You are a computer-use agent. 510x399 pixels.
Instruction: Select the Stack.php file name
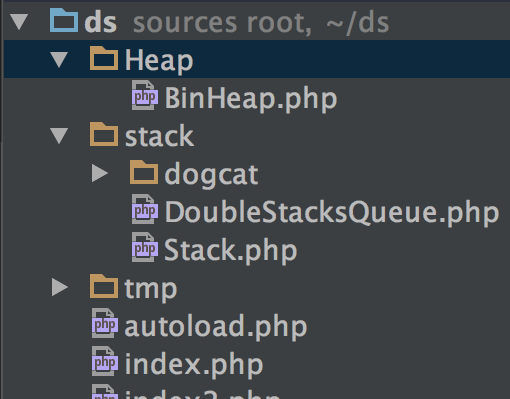click(231, 250)
